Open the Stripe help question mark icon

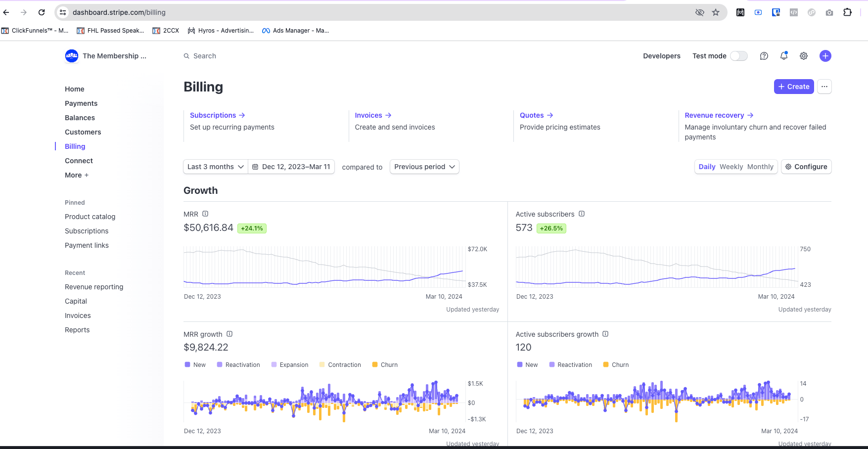[x=764, y=56]
